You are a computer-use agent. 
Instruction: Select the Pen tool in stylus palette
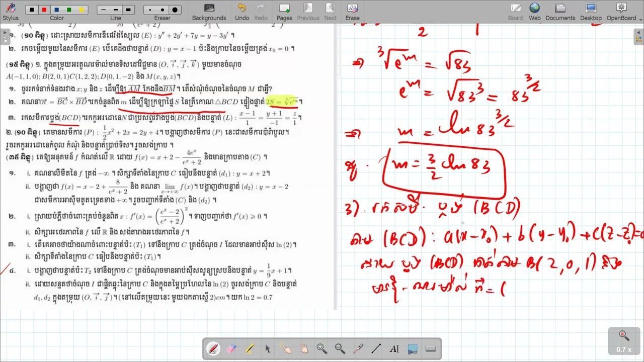[213, 348]
